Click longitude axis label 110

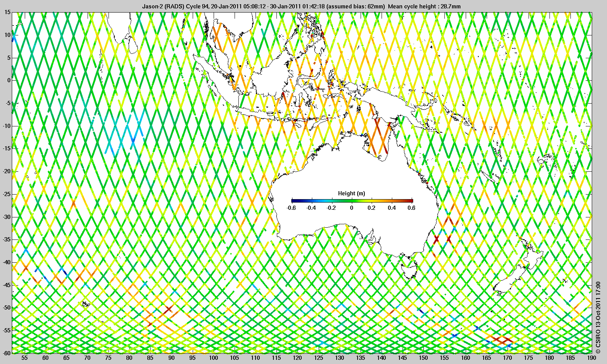tap(256, 358)
